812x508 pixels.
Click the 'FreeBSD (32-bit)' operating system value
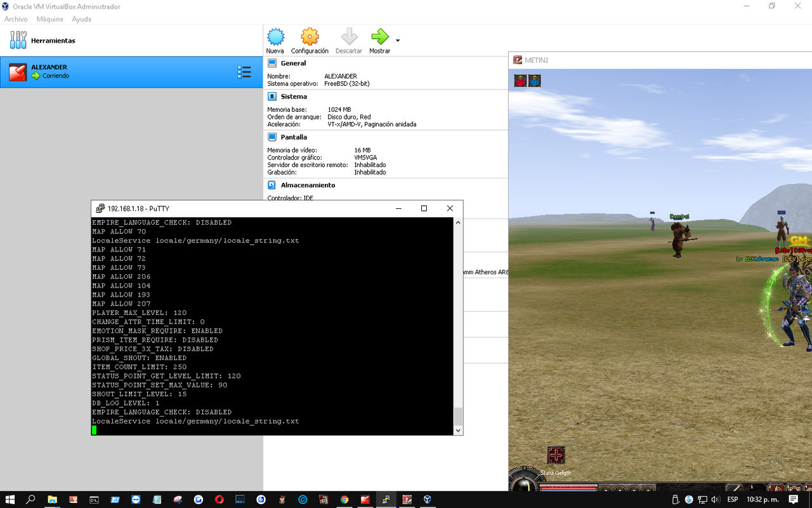click(347, 84)
